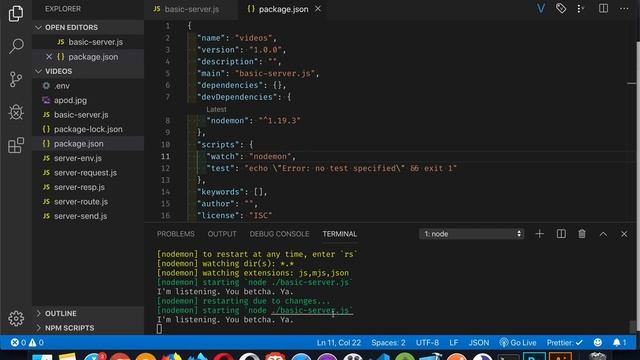Click line number 11 in the gutter
640x360 pixels.
point(165,156)
